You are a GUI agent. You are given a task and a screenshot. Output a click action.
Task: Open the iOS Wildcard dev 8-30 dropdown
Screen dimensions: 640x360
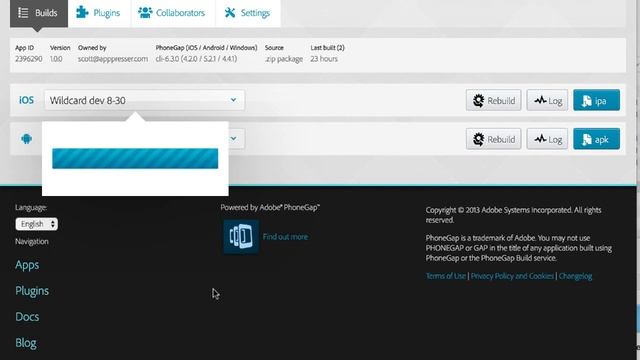[144, 100]
